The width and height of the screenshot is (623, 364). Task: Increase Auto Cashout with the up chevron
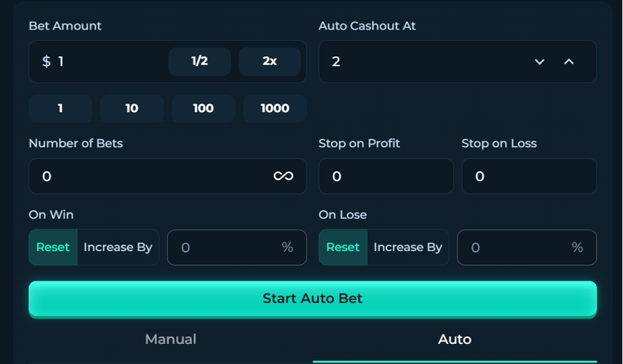click(x=569, y=62)
